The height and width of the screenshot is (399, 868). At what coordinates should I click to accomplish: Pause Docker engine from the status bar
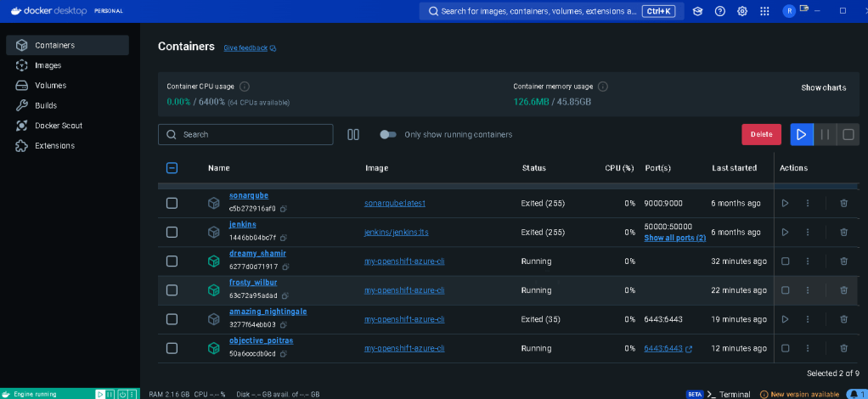coord(110,394)
